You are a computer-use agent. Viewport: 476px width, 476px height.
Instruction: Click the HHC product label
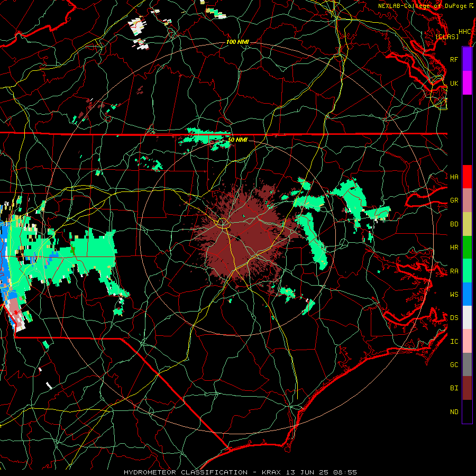point(465,32)
